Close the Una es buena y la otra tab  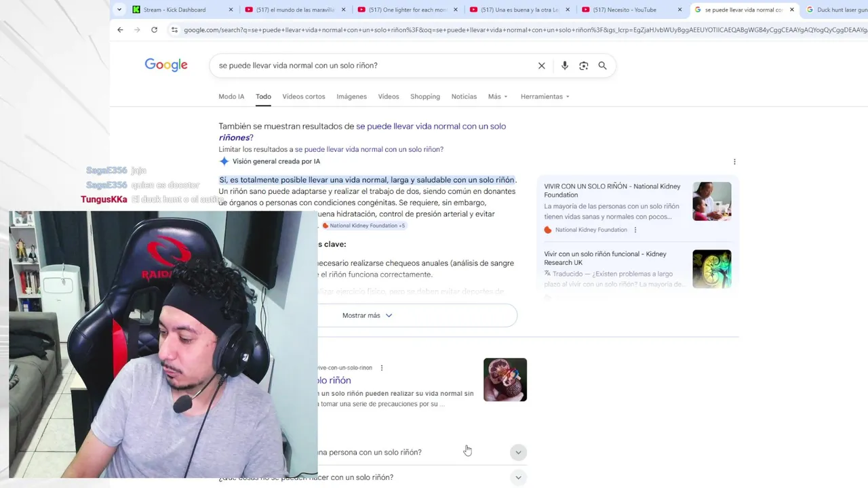pyautogui.click(x=567, y=9)
